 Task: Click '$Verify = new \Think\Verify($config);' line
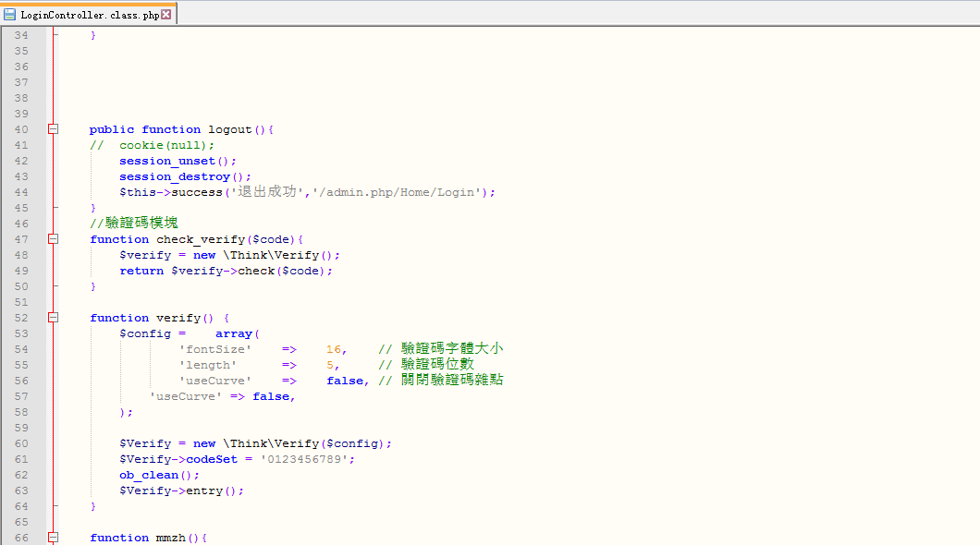[255, 444]
